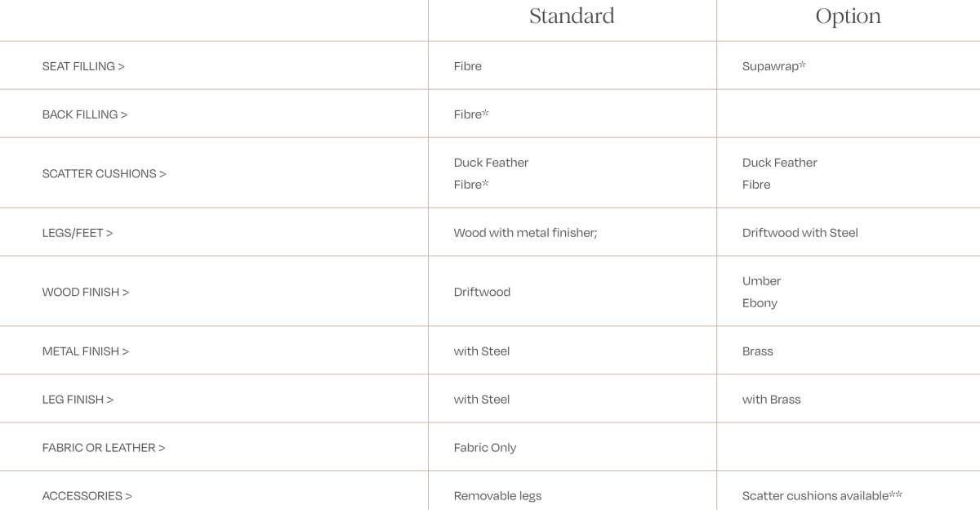This screenshot has width=980, height=510.
Task: Expand the SEAT FILLING row
Action: pos(83,66)
